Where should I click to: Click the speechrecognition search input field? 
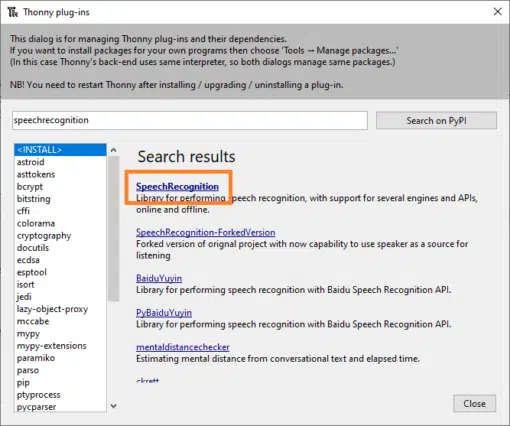190,120
